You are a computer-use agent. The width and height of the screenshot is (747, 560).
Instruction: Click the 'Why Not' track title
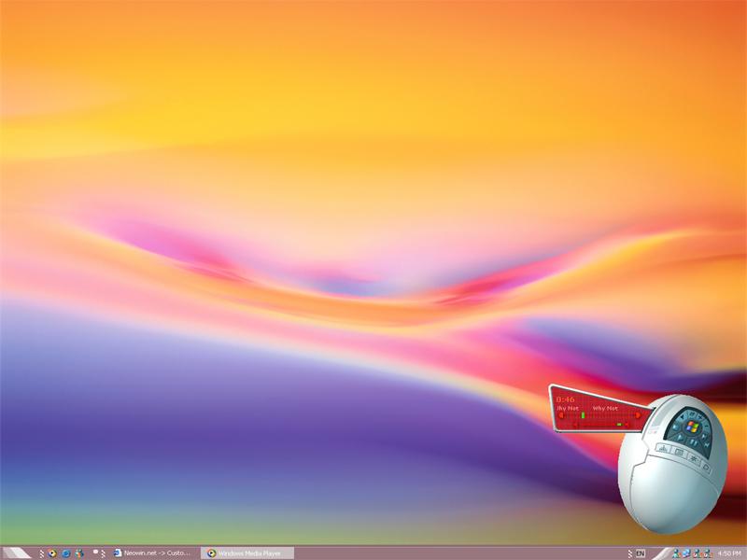click(x=605, y=408)
